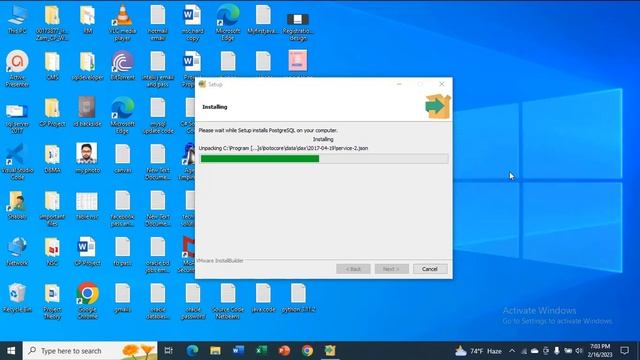Click the taskbar search box
The width and height of the screenshot is (640, 360).
click(90, 351)
